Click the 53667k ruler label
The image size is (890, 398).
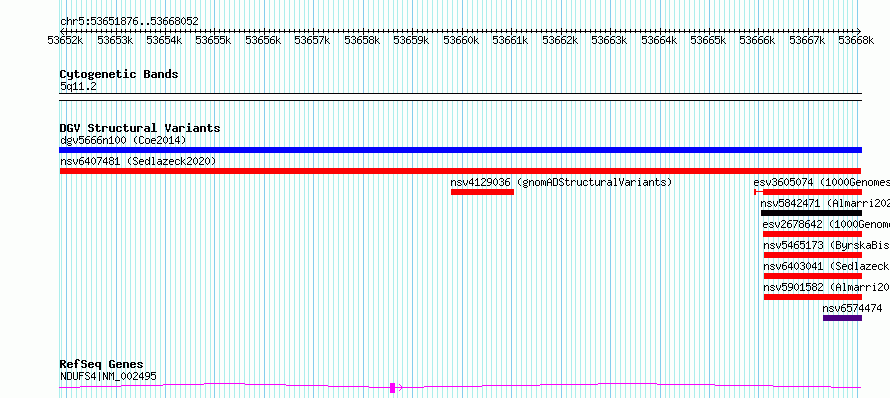pos(808,40)
